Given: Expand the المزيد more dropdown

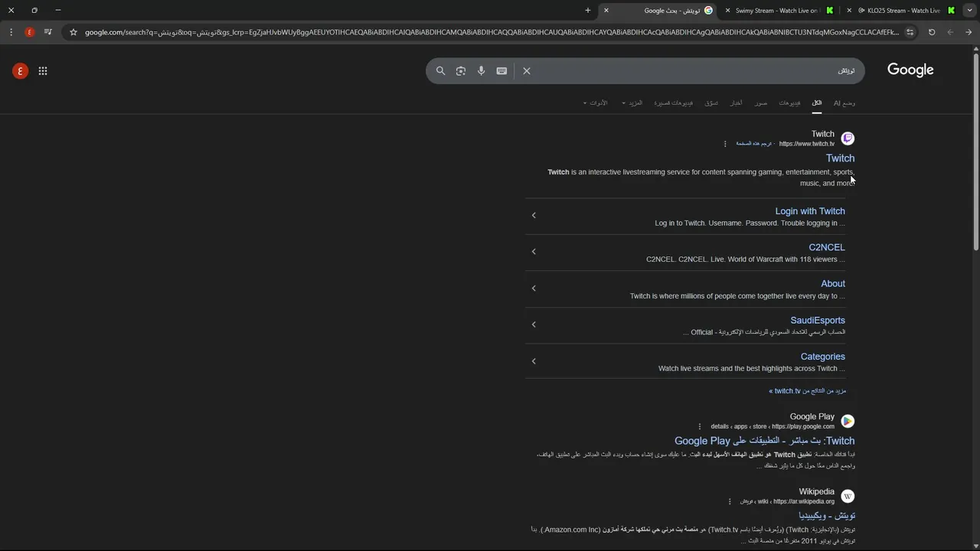Looking at the screenshot, I should coord(632,103).
